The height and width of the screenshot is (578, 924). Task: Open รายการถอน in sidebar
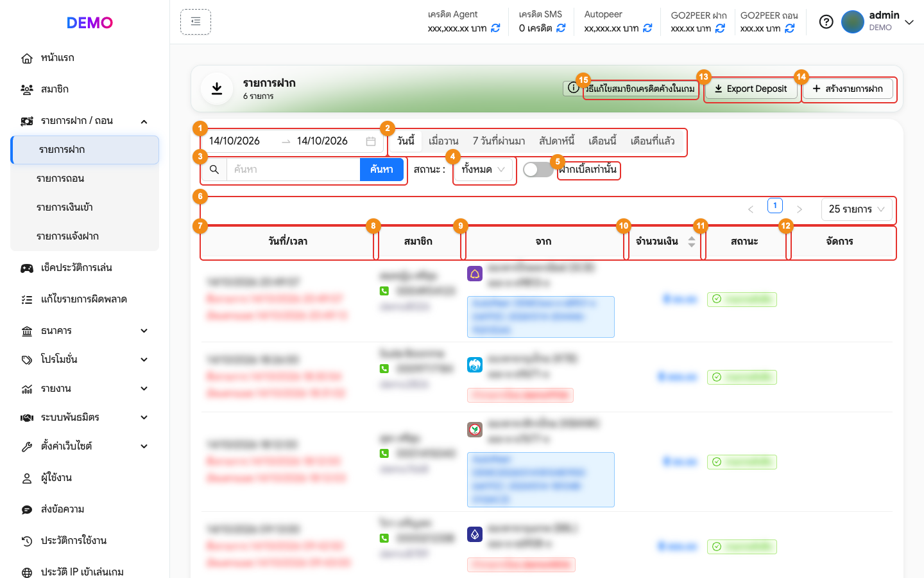point(85,179)
